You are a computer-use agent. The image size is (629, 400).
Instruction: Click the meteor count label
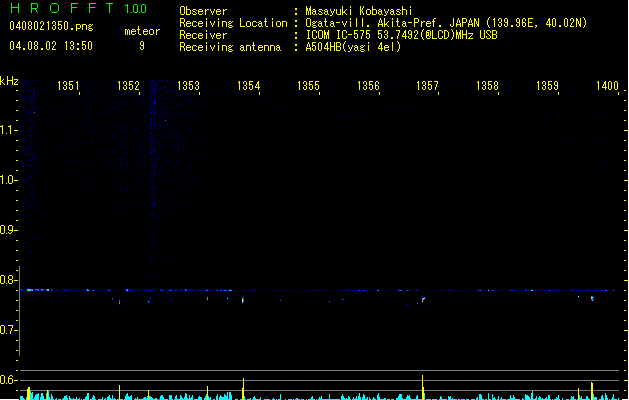click(142, 31)
